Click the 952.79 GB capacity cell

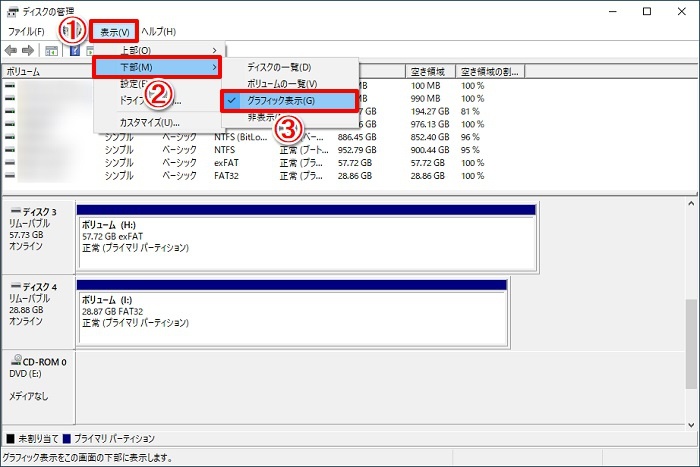tap(357, 150)
